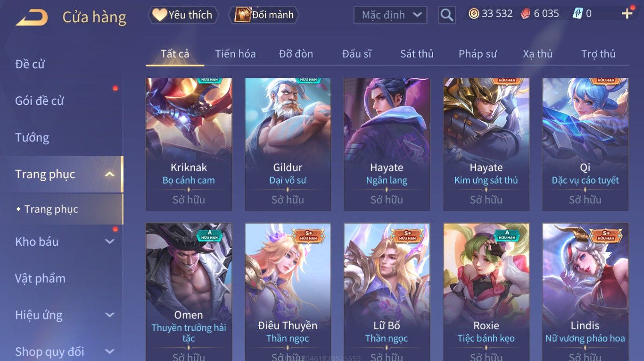Select Gildur Đại võ sư skin card
Image resolution: width=644 pixels, height=361 pixels.
coord(288,144)
